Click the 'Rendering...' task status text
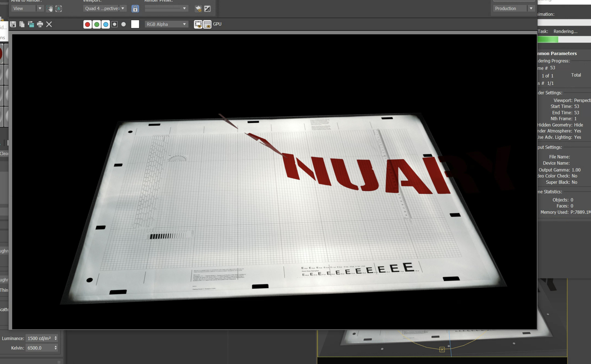 pyautogui.click(x=565, y=32)
